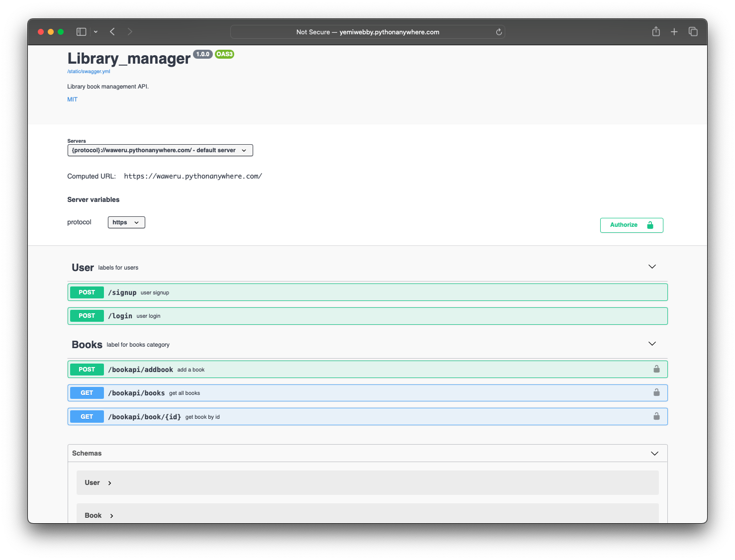735x560 pixels.
Task: Click the Authorize button
Action: pos(631,225)
